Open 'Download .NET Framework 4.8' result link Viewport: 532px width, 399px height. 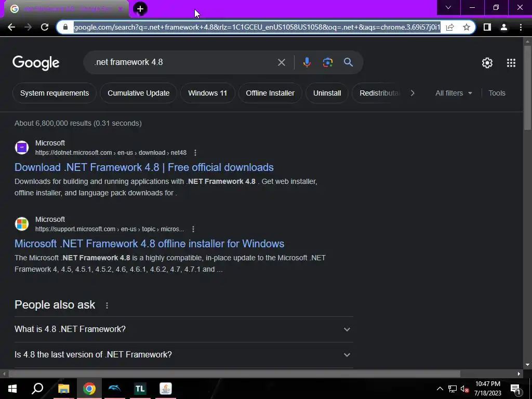coord(144,167)
